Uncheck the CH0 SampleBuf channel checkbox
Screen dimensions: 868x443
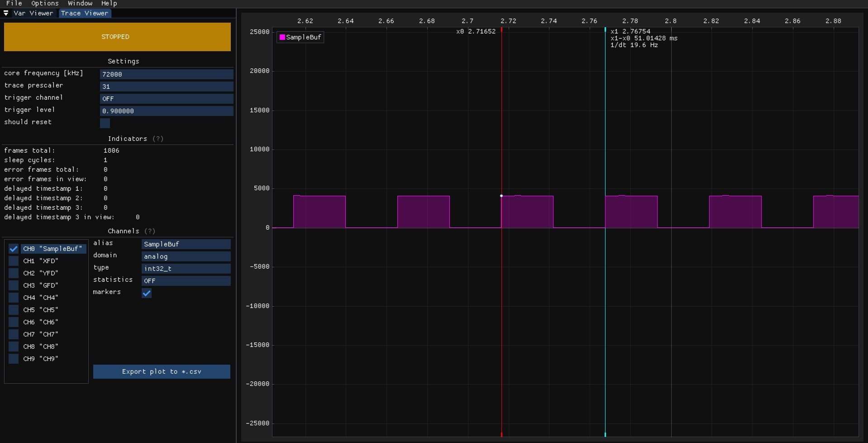[x=14, y=249]
